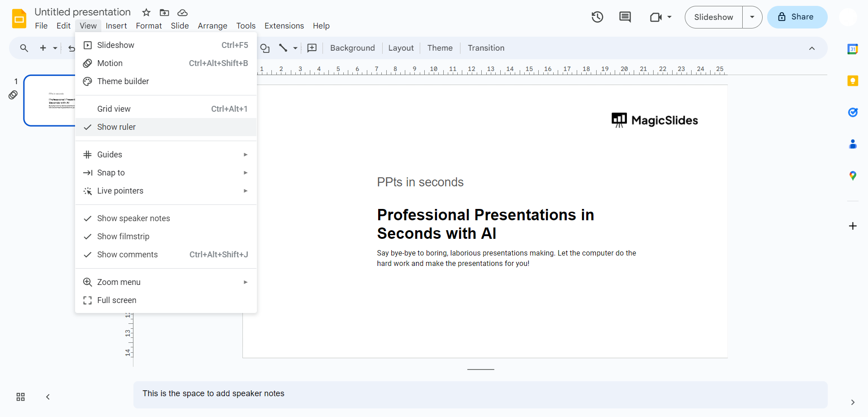Screen dimensions: 868x417
Task: Open version history clock icon
Action: click(597, 17)
